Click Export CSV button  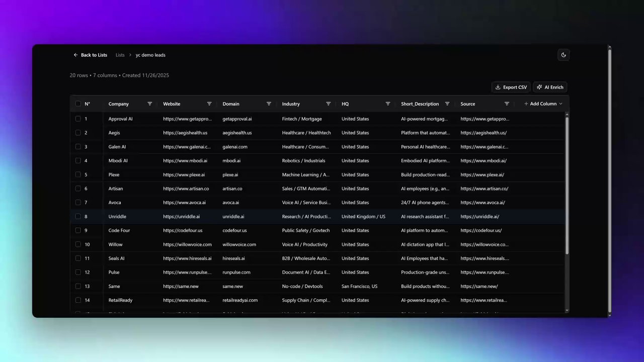click(511, 87)
